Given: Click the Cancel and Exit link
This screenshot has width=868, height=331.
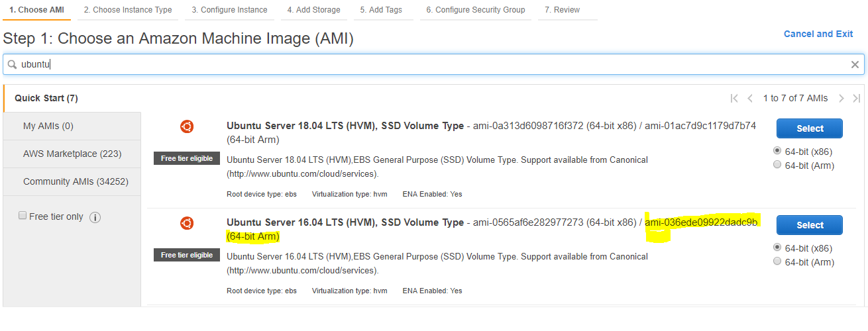Looking at the screenshot, I should click(818, 34).
